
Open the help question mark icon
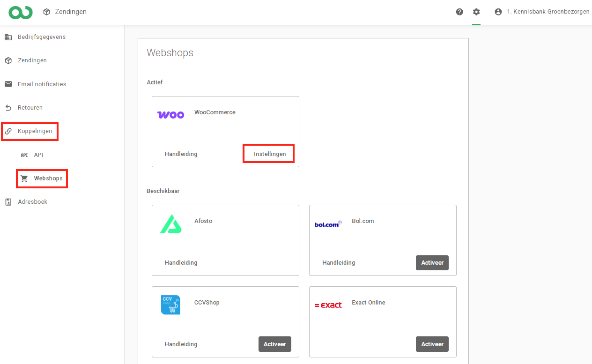tap(459, 12)
